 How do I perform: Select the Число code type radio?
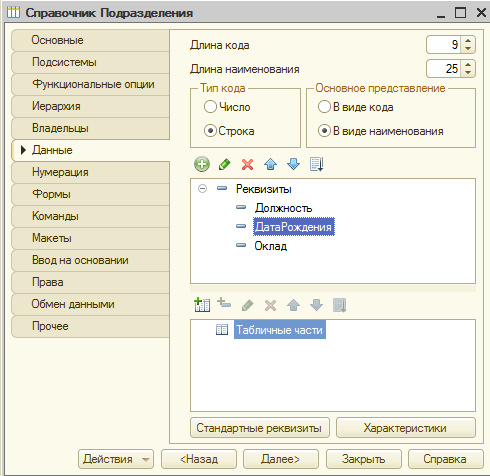(x=210, y=107)
